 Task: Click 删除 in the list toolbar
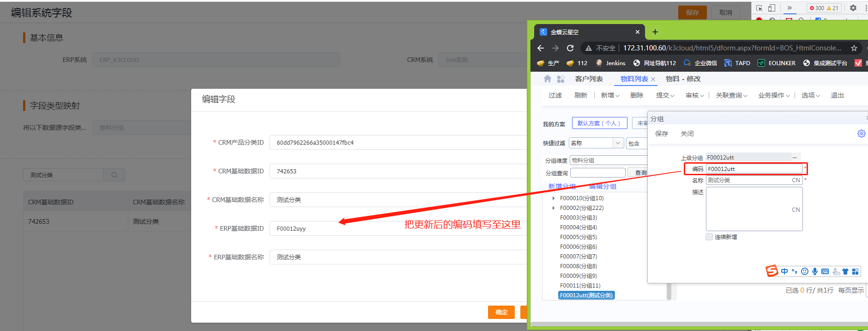click(637, 96)
